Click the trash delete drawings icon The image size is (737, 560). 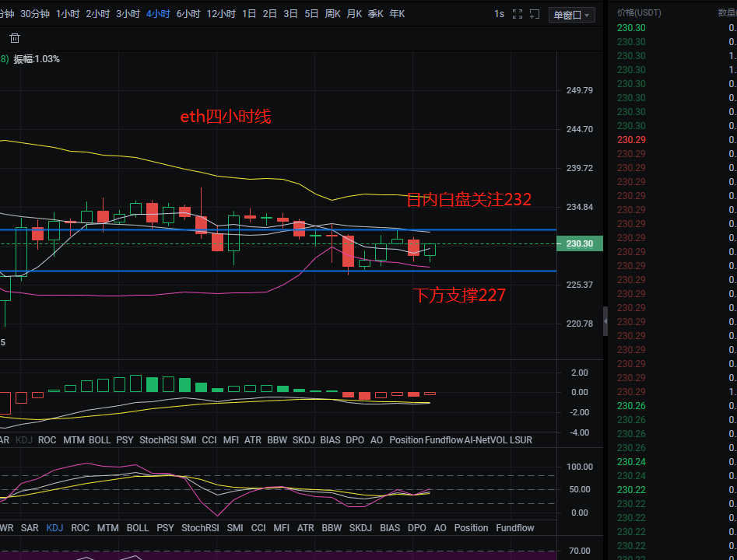coord(15,38)
